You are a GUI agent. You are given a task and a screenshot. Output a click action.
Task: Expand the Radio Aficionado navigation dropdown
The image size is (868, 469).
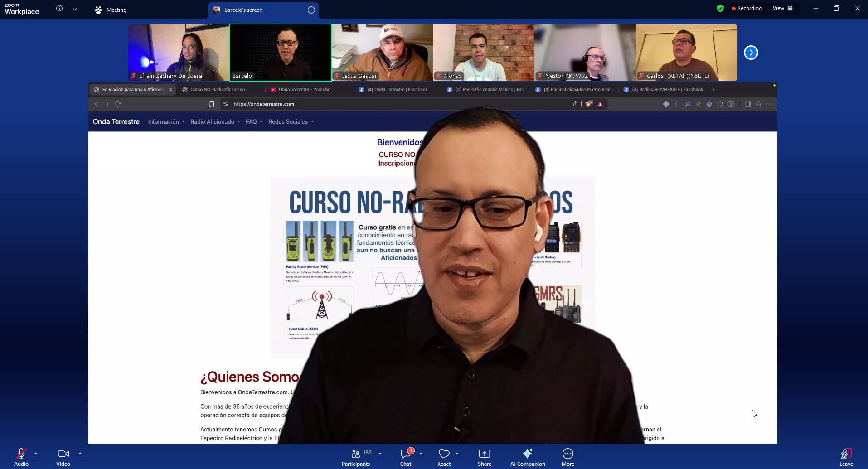[215, 122]
